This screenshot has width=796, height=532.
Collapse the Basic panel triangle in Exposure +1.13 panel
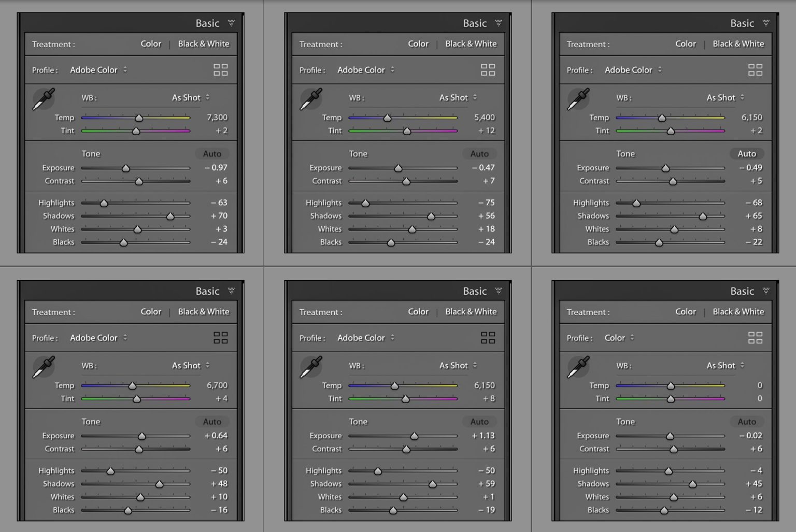499,291
